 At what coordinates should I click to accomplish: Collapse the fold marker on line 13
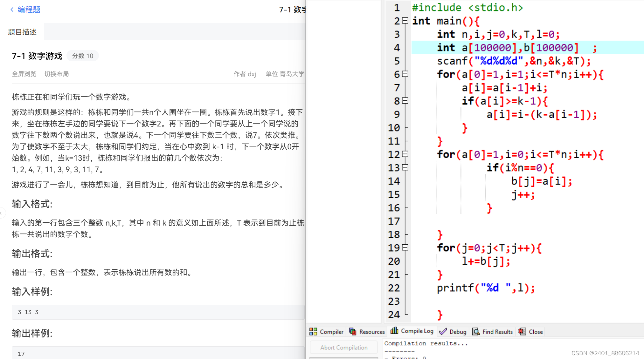click(405, 167)
